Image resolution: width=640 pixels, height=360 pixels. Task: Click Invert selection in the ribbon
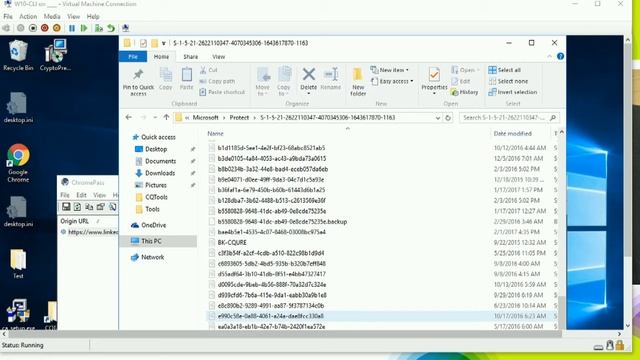click(x=513, y=92)
